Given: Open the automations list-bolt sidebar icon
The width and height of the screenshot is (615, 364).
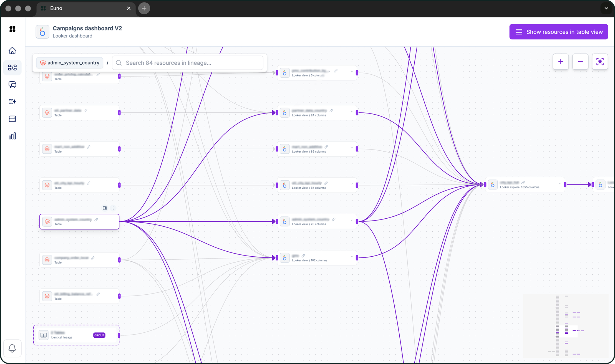Looking at the screenshot, I should point(12,102).
